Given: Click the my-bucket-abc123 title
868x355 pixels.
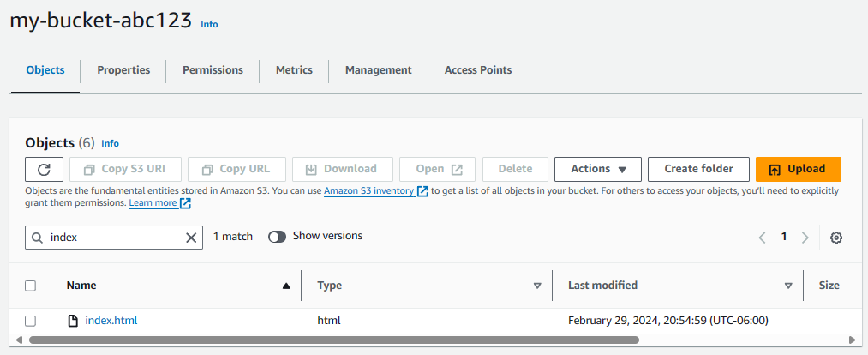Looking at the screenshot, I should coord(101,21).
